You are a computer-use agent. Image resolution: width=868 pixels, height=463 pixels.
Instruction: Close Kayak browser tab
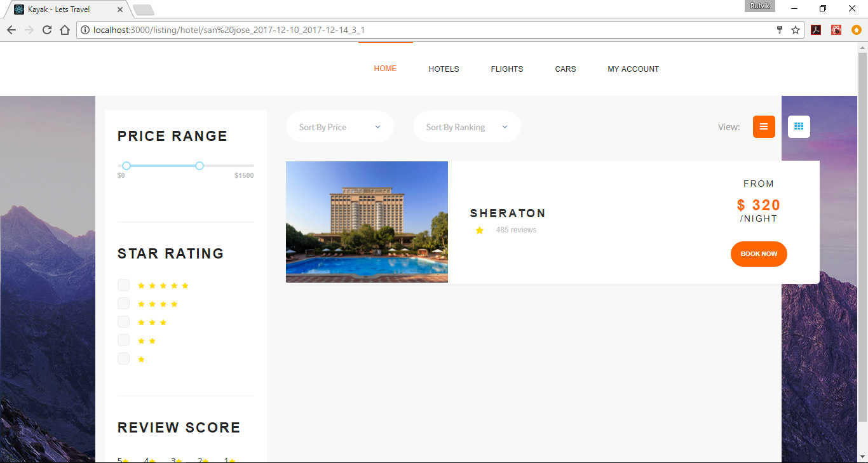pyautogui.click(x=120, y=10)
